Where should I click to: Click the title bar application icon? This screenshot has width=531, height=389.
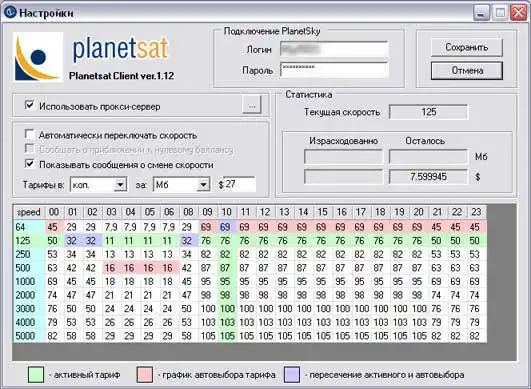pyautogui.click(x=10, y=12)
